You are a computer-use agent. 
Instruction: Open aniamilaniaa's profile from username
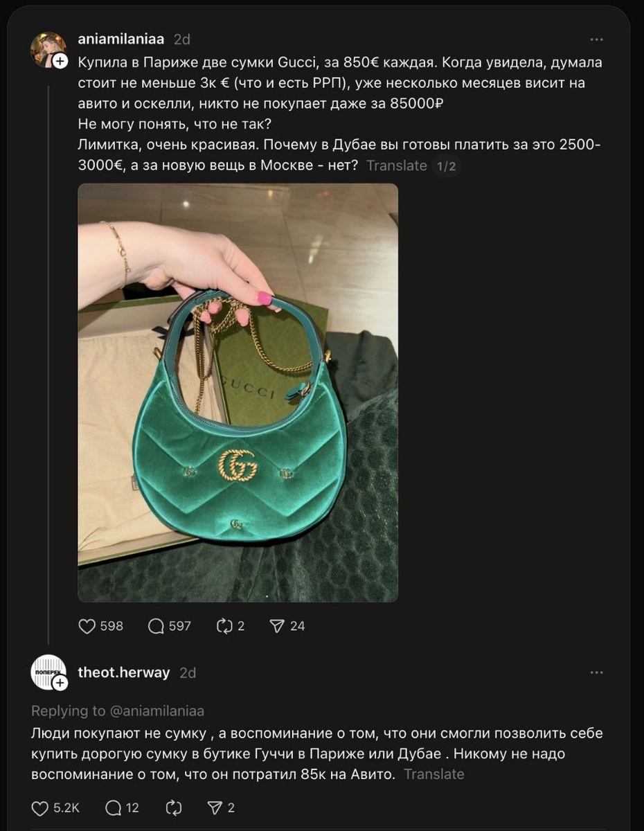pos(121,39)
